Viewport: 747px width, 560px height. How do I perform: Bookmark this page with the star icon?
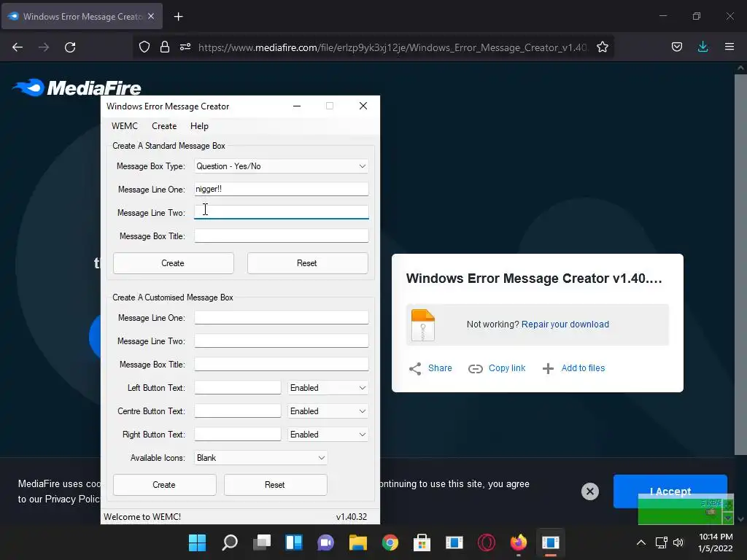tap(602, 47)
